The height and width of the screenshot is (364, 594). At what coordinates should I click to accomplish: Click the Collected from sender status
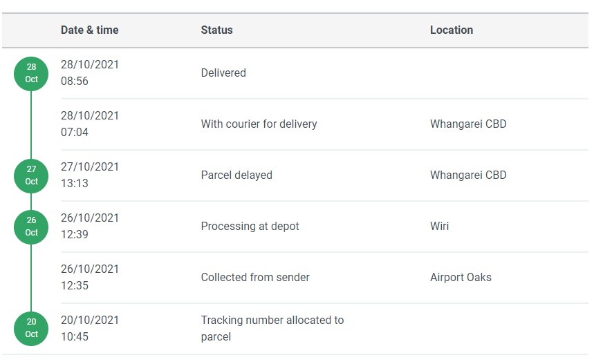[254, 278]
